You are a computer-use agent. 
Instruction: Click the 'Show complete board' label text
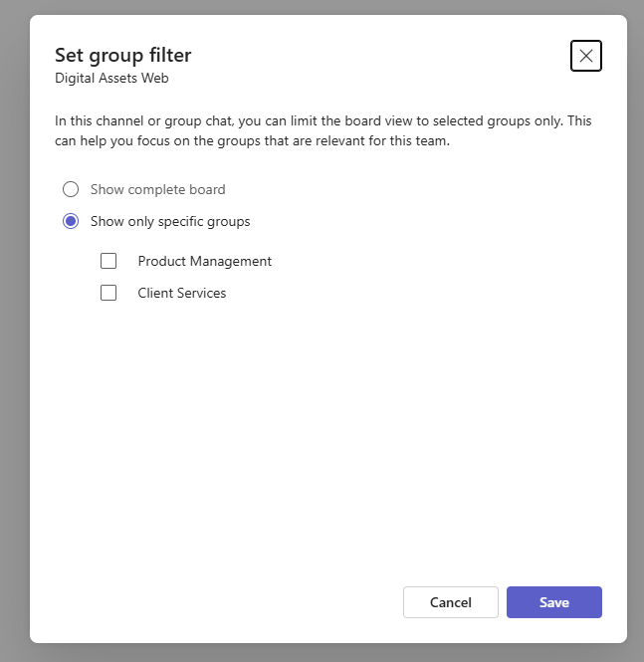click(157, 189)
